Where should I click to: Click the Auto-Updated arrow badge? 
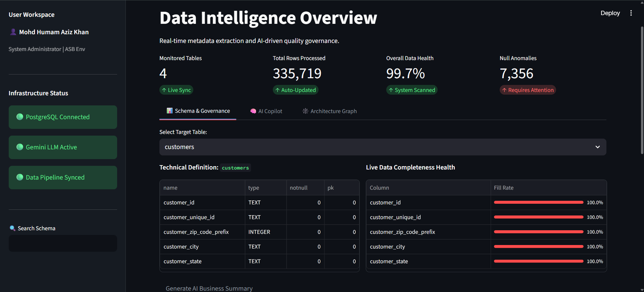295,90
